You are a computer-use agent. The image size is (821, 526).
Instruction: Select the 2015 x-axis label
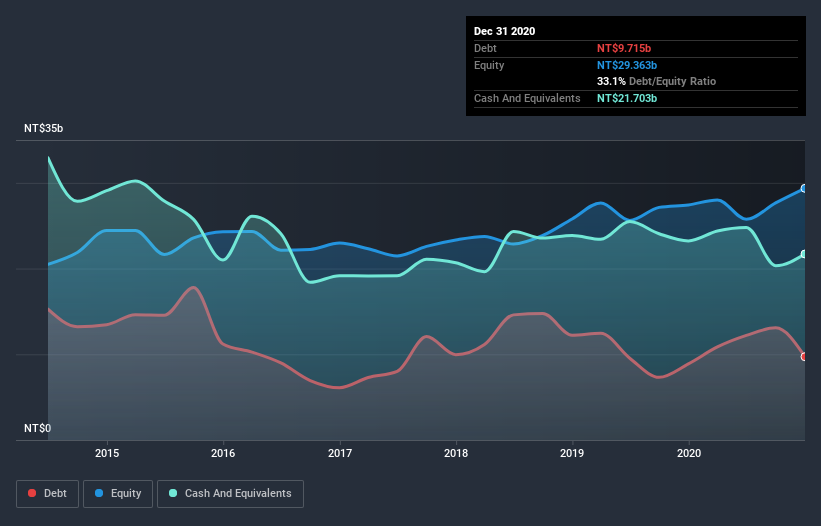[107, 453]
